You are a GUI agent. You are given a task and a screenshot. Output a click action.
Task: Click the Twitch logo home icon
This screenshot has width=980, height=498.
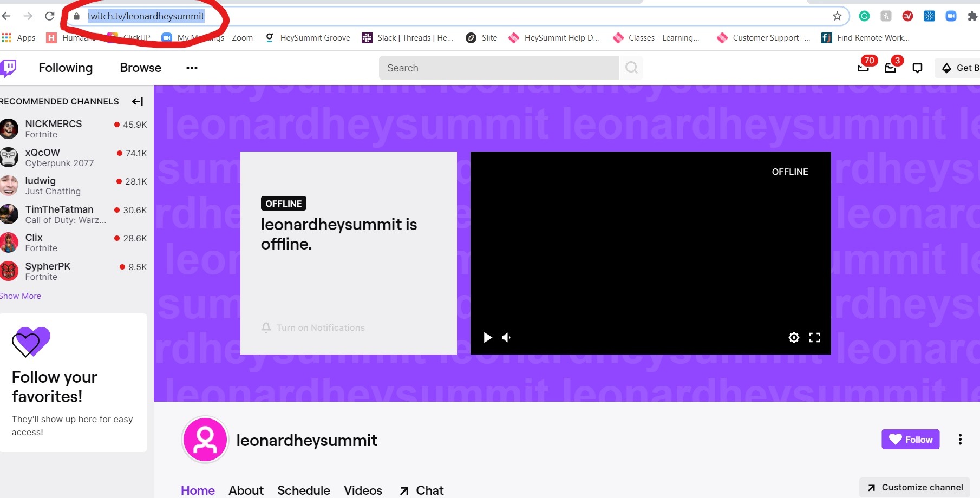coord(8,68)
